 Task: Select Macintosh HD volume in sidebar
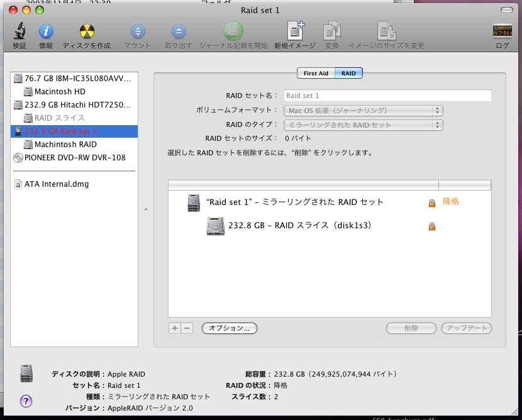[x=59, y=92]
